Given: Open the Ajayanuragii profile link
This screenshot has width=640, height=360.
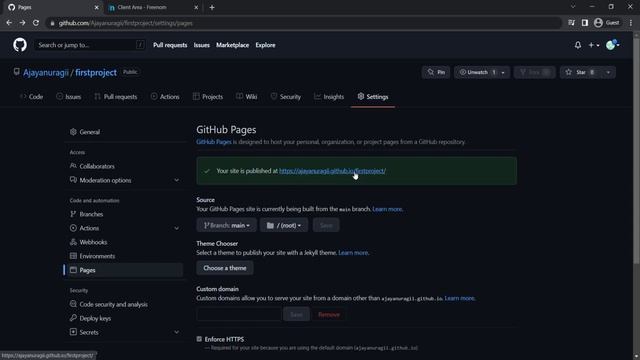Looking at the screenshot, I should click(x=46, y=73).
